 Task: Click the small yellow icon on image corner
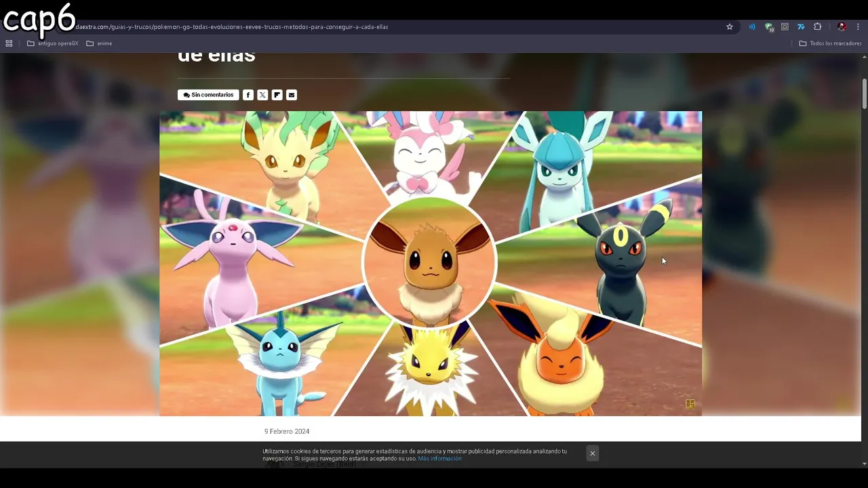pyautogui.click(x=690, y=404)
